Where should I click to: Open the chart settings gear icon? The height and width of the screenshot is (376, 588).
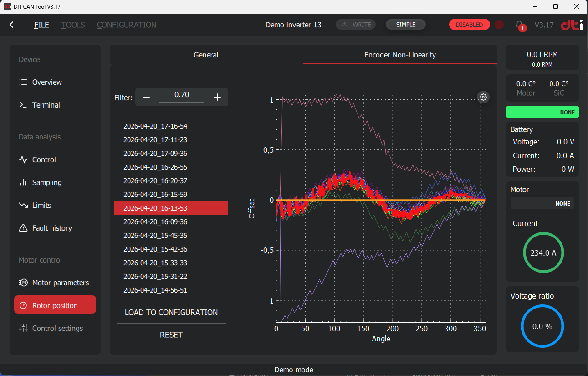pos(483,97)
